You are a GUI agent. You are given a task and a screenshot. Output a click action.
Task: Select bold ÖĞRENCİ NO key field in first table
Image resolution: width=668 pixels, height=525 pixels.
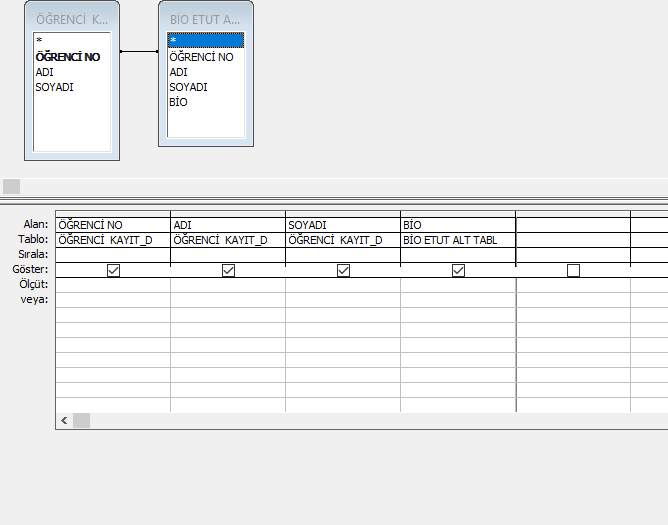pyautogui.click(x=68, y=57)
